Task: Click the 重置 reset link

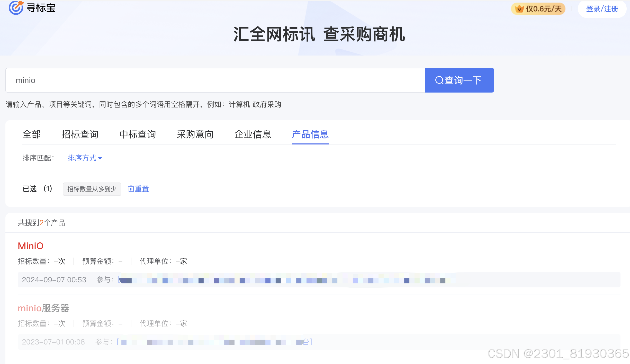Action: tap(138, 189)
